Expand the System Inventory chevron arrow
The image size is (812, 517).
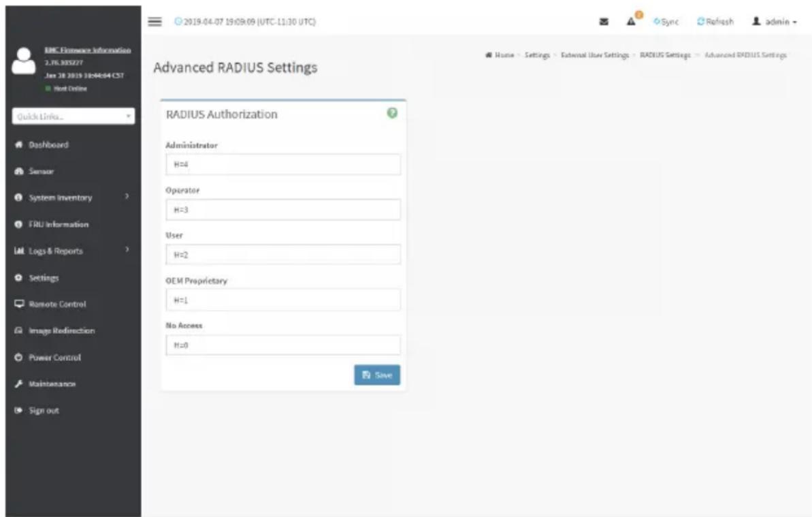point(127,196)
